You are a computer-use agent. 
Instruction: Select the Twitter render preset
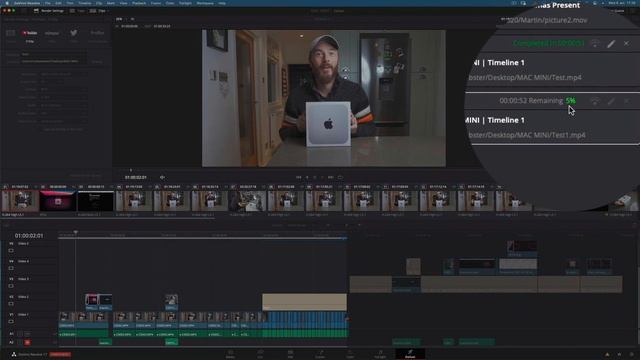tap(74, 33)
